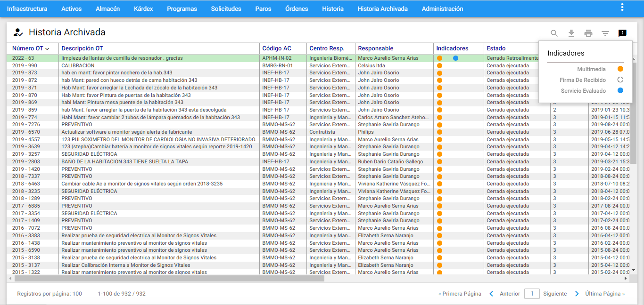The width and height of the screenshot is (644, 305).
Task: Open the Almacén menu
Action: [107, 8]
